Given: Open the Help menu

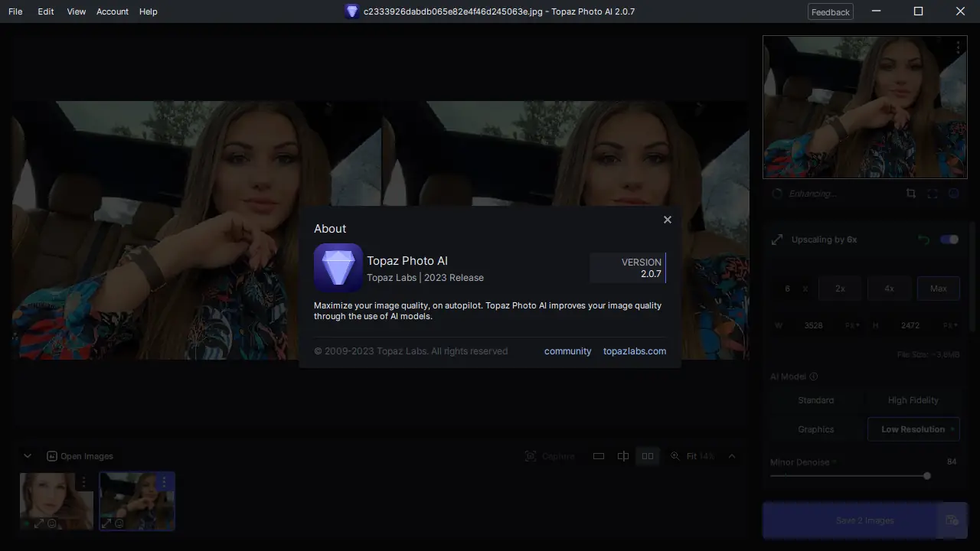Looking at the screenshot, I should [x=149, y=11].
